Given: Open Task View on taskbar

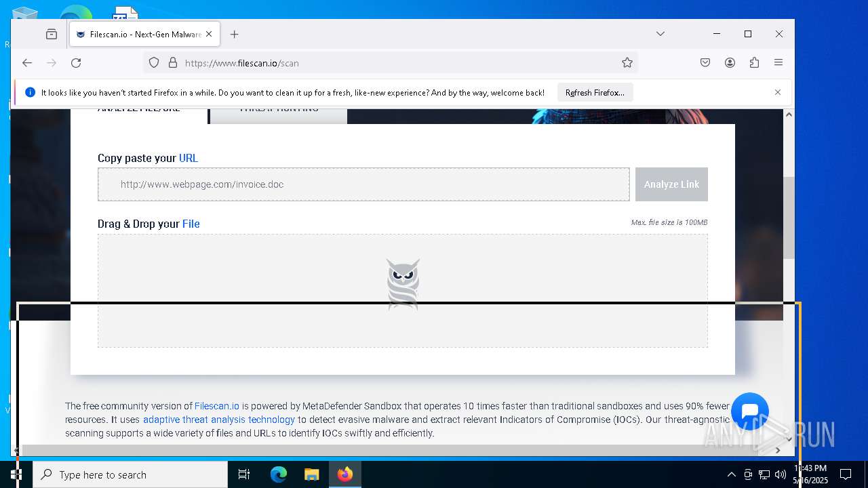Looking at the screenshot, I should click(244, 474).
